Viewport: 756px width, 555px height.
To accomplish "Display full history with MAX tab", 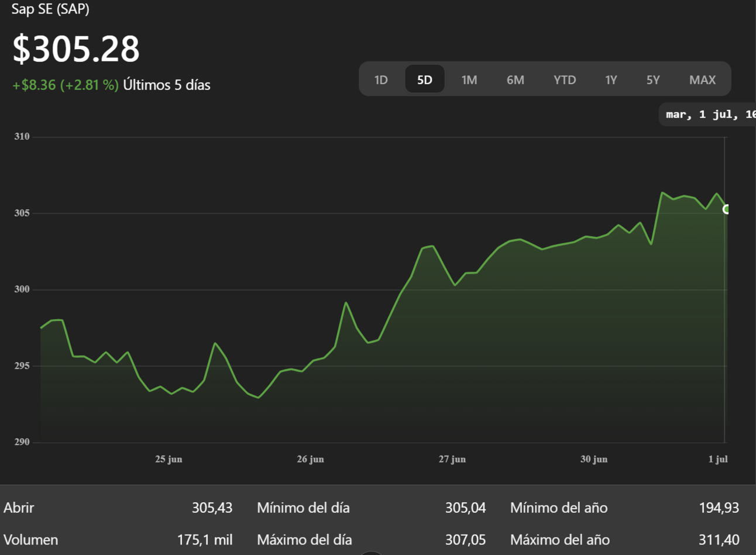I will click(x=703, y=80).
